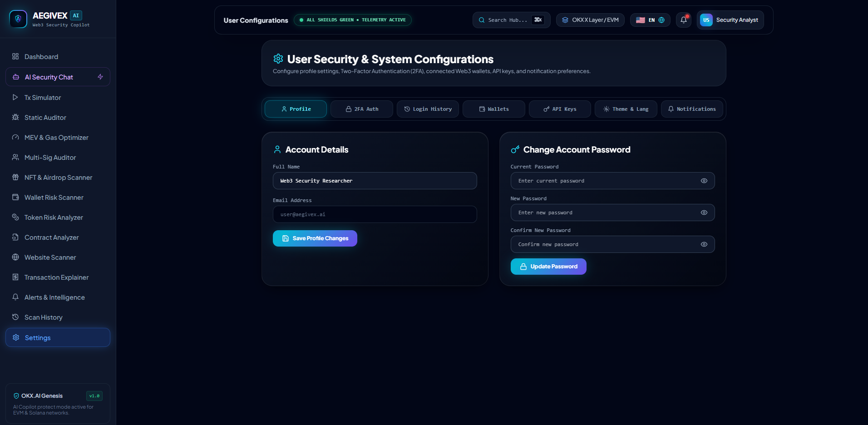
Task: Open the EN language selector
Action: tap(650, 20)
